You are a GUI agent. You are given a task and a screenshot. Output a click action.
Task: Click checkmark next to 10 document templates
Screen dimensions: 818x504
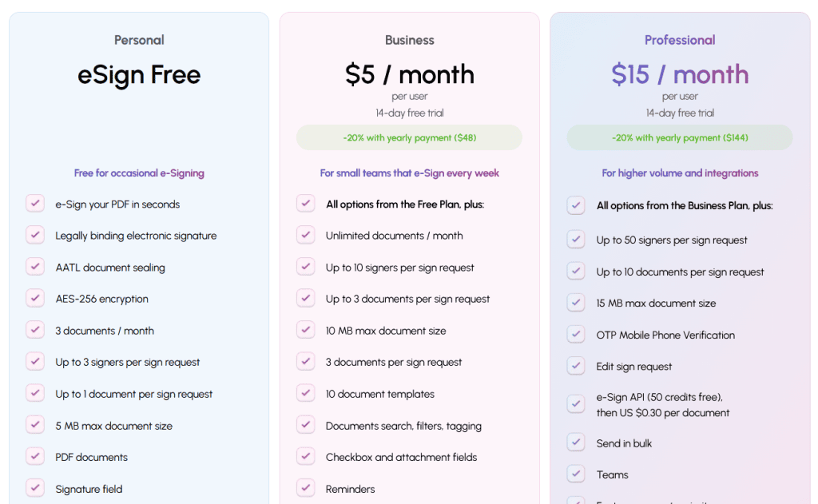[306, 394]
